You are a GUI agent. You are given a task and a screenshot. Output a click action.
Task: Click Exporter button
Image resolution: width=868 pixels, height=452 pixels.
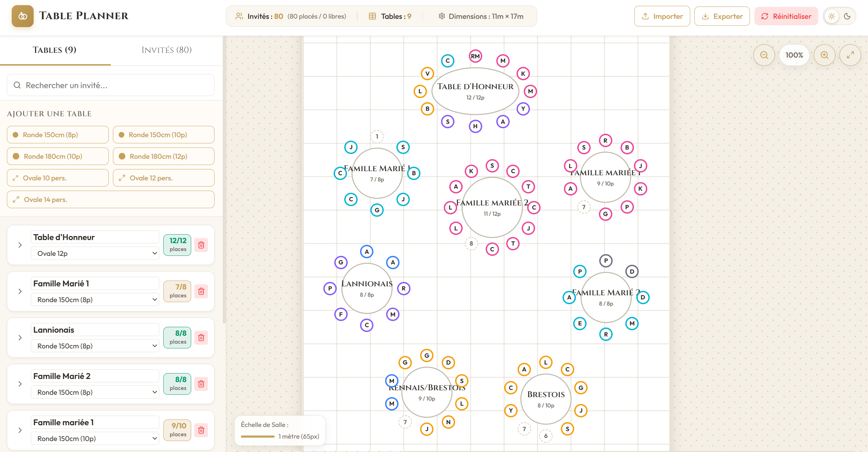click(722, 16)
